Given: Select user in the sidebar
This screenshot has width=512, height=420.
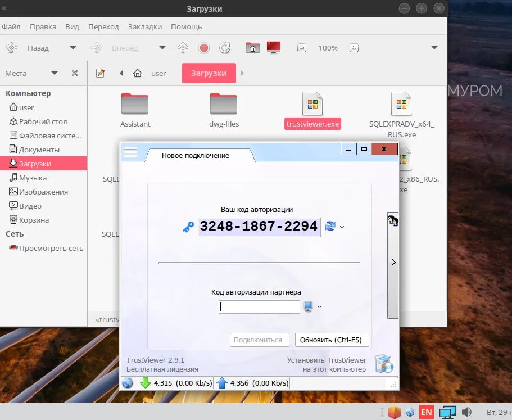Looking at the screenshot, I should [43, 107].
